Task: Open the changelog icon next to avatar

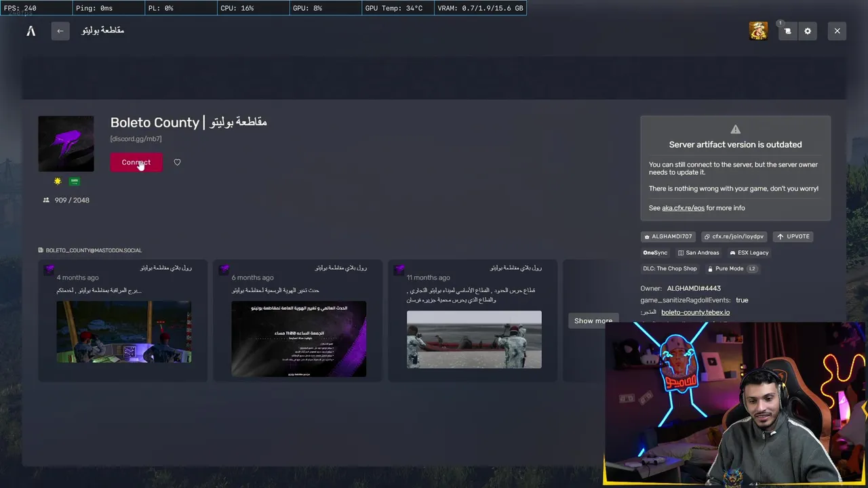Action: coord(787,31)
